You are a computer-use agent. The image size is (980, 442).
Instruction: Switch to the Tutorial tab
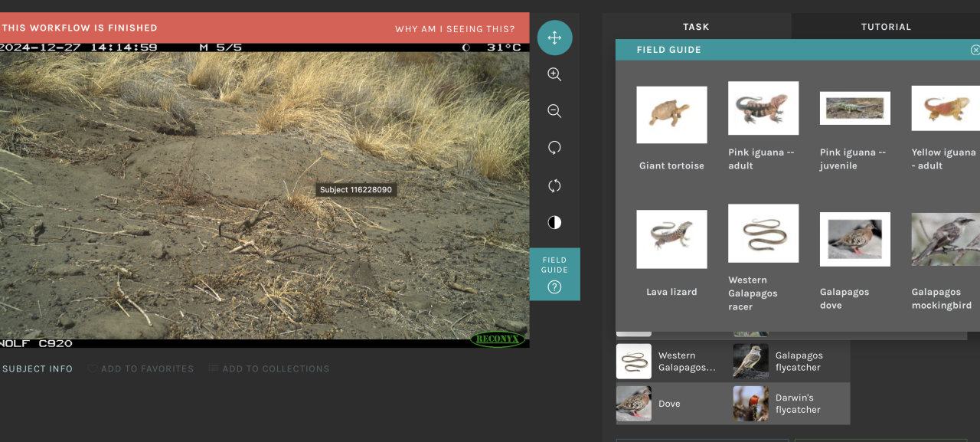tap(886, 27)
